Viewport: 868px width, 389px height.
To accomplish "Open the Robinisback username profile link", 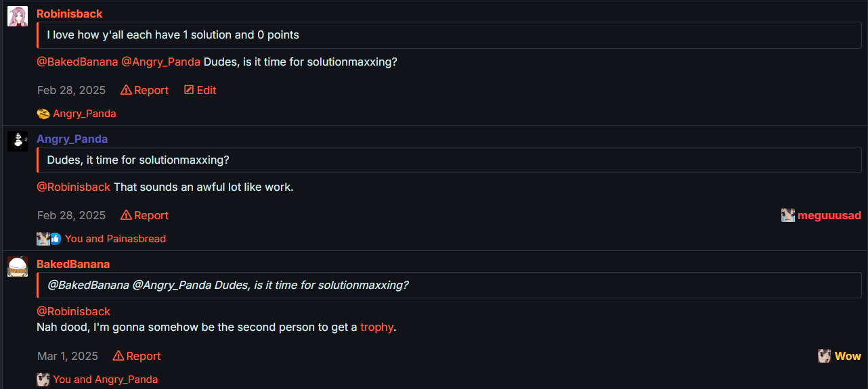I will click(70, 14).
